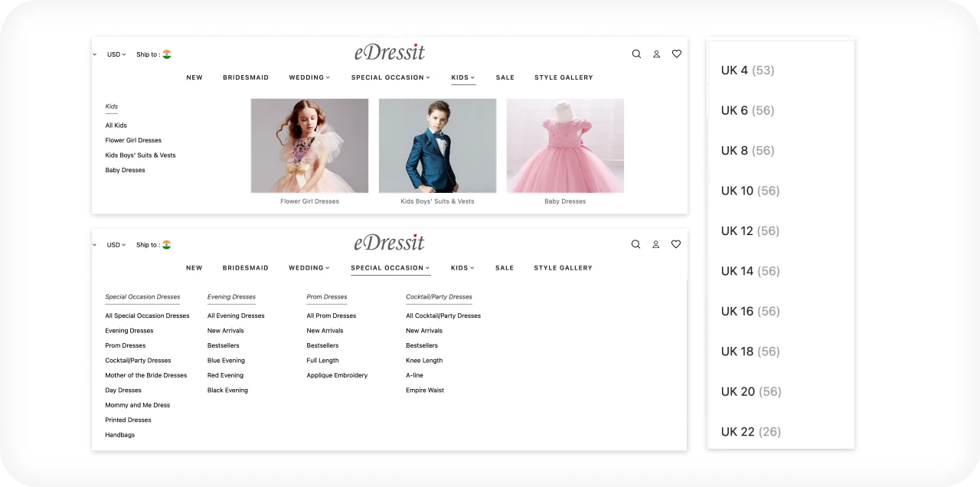Open USD currency dropdown in top header

[116, 54]
